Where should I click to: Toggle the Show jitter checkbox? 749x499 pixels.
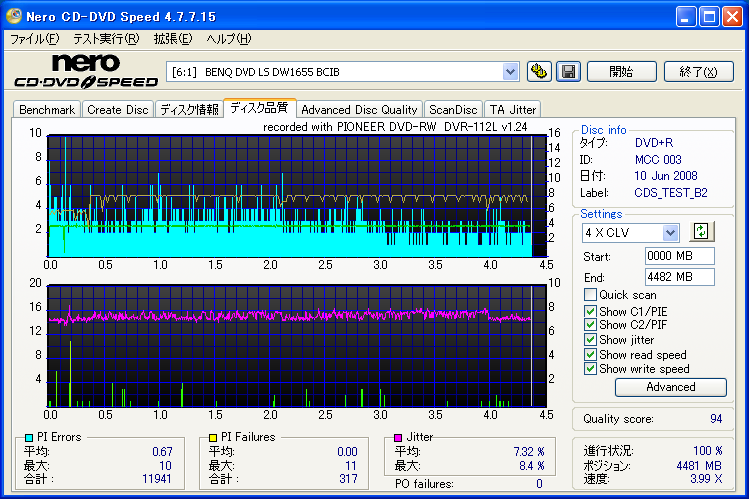(591, 340)
